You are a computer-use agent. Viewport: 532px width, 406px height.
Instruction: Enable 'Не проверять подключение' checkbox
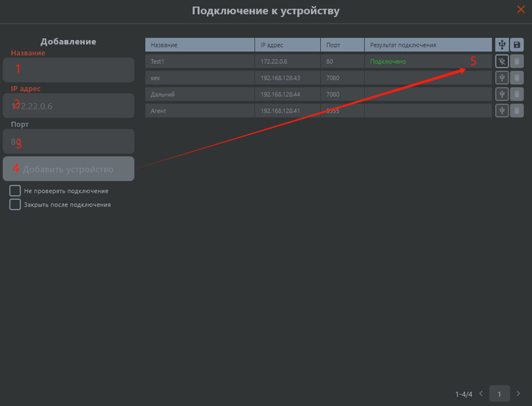[x=15, y=191]
